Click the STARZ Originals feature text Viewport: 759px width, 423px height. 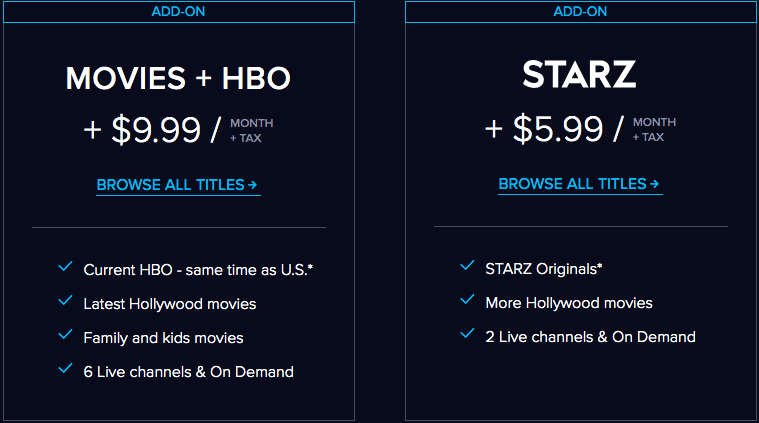pos(544,269)
